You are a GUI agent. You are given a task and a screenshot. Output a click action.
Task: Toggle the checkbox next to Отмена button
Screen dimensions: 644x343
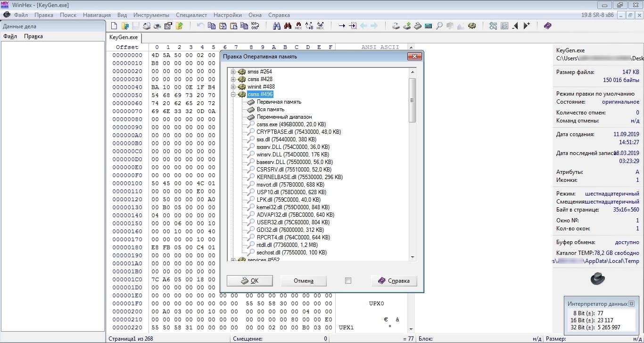coord(348,281)
